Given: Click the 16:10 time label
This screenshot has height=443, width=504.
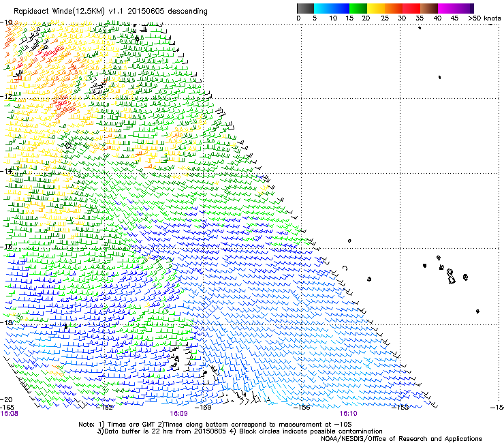Looking at the screenshot, I should pos(349,414).
